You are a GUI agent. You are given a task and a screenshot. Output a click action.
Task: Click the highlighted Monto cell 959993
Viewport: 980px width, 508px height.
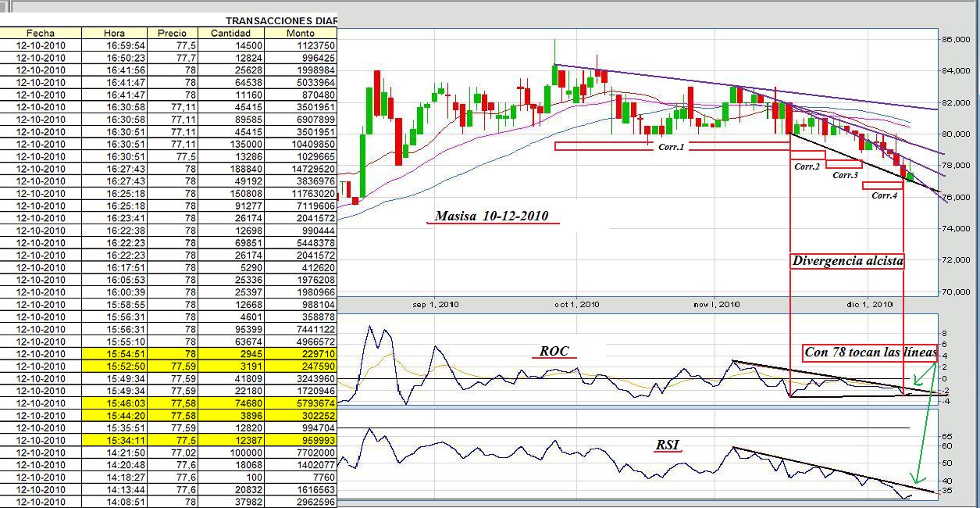[301, 441]
